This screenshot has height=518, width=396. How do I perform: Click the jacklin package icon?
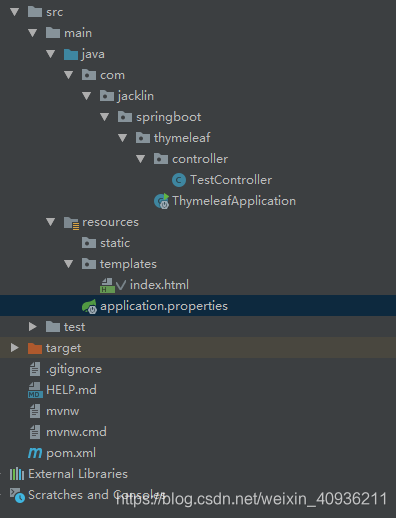click(107, 96)
